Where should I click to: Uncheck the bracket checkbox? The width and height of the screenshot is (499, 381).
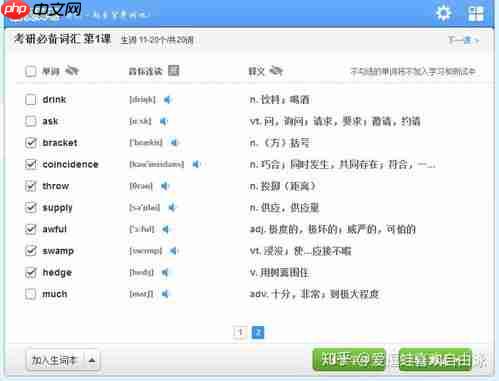(x=31, y=143)
